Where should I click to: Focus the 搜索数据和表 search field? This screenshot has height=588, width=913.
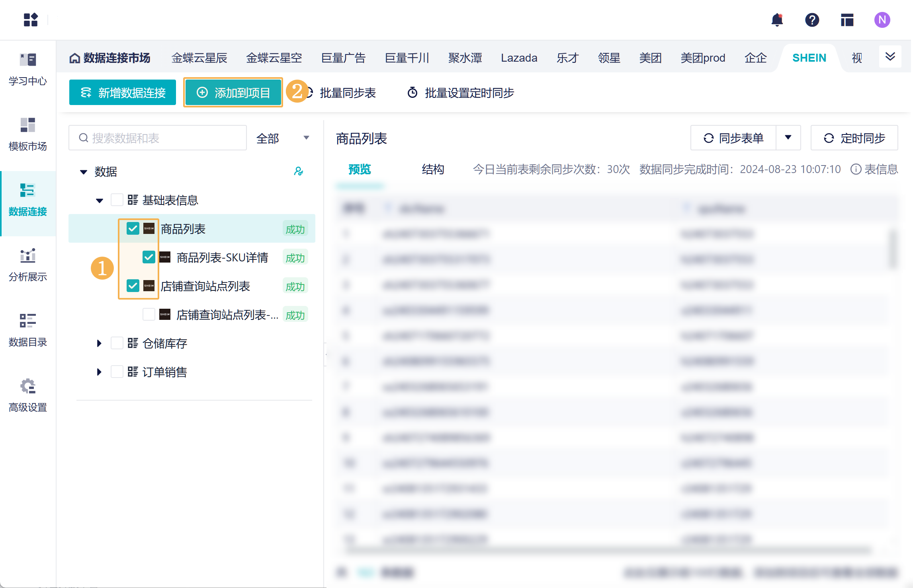[x=157, y=138]
